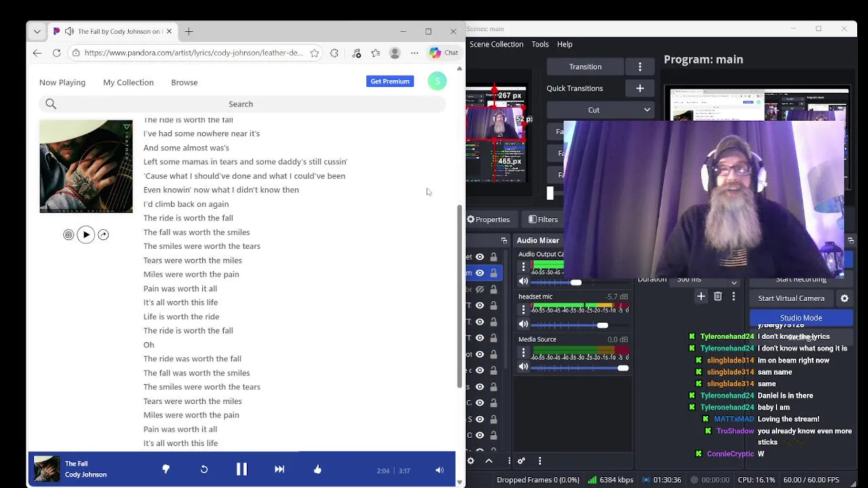Show the hidden source with crossed-out eye

(480, 289)
